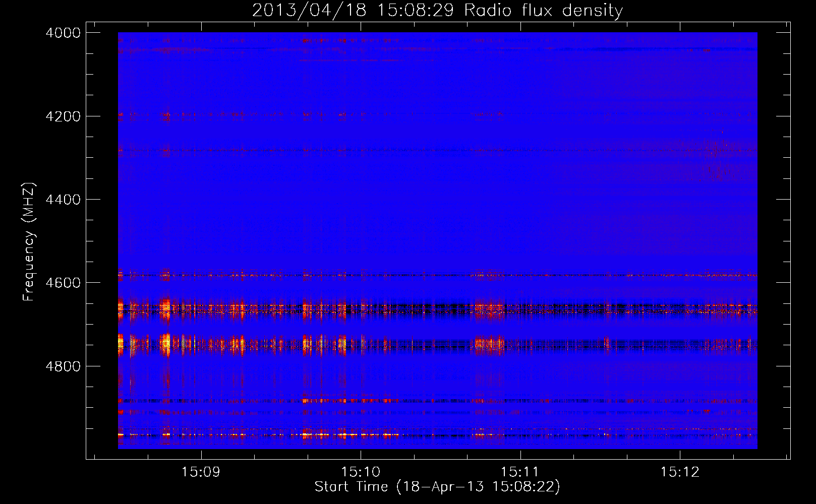Click the 15:12 time tick label

pyautogui.click(x=680, y=472)
